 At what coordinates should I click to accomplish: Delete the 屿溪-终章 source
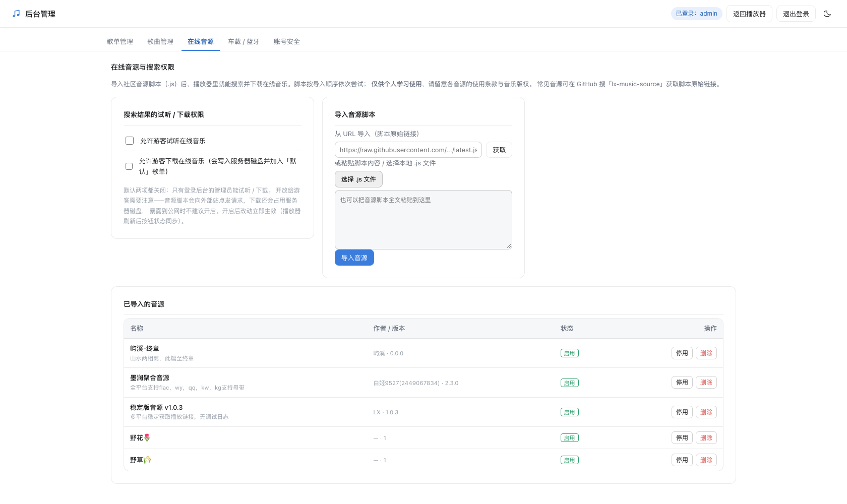click(706, 353)
